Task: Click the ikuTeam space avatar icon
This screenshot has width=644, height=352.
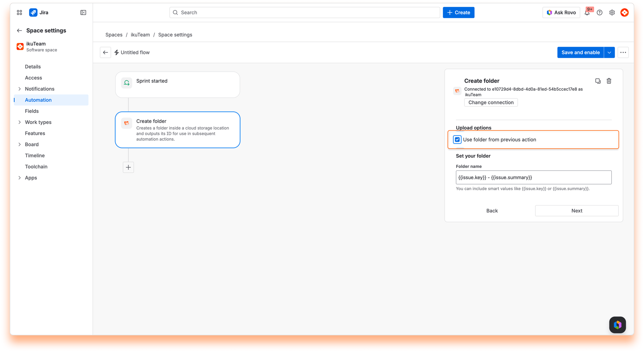Action: [20, 47]
